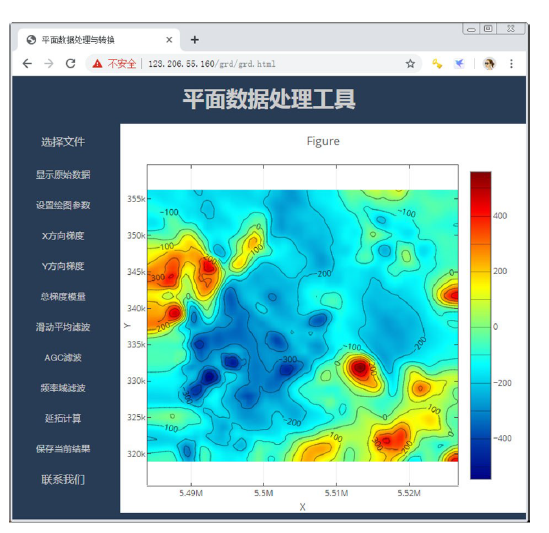Click 联系我们 link
549x533 pixels.
63,479
